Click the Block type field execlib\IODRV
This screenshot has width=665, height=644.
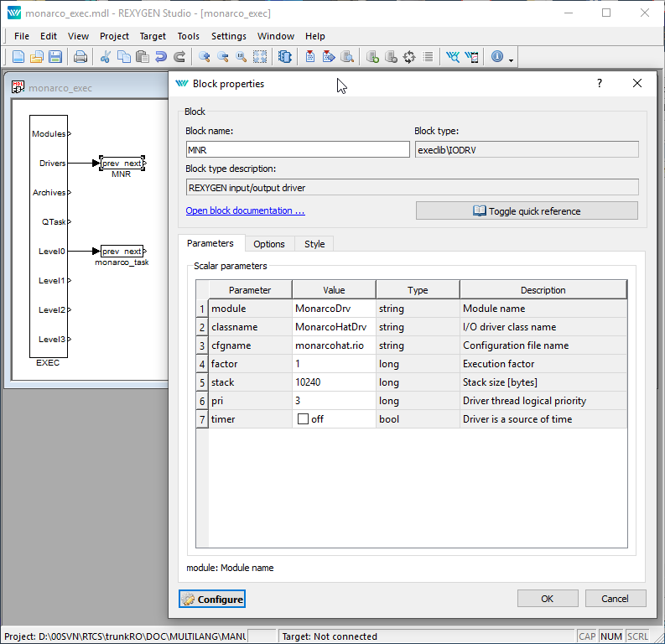point(527,149)
